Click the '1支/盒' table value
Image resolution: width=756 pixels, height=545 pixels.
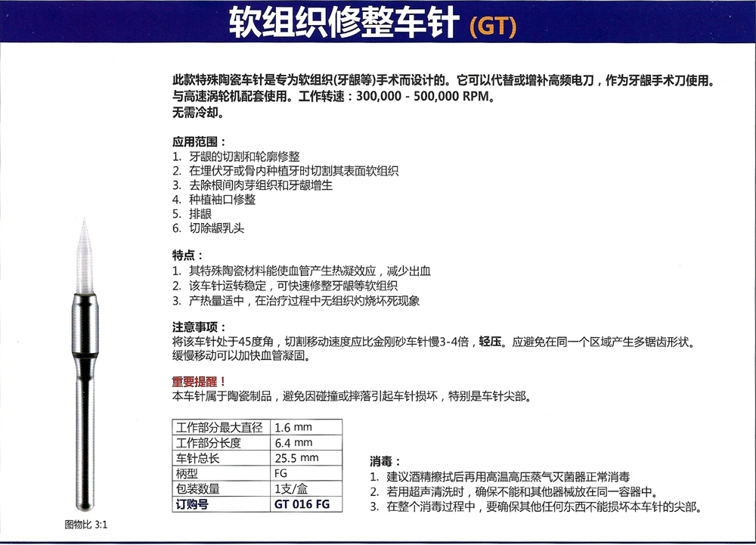pos(291,489)
